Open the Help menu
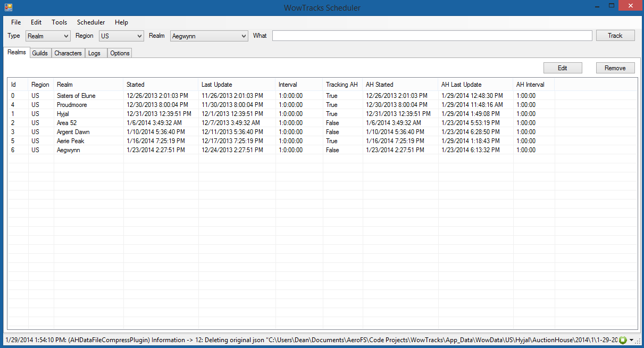644x348 pixels. pos(121,22)
